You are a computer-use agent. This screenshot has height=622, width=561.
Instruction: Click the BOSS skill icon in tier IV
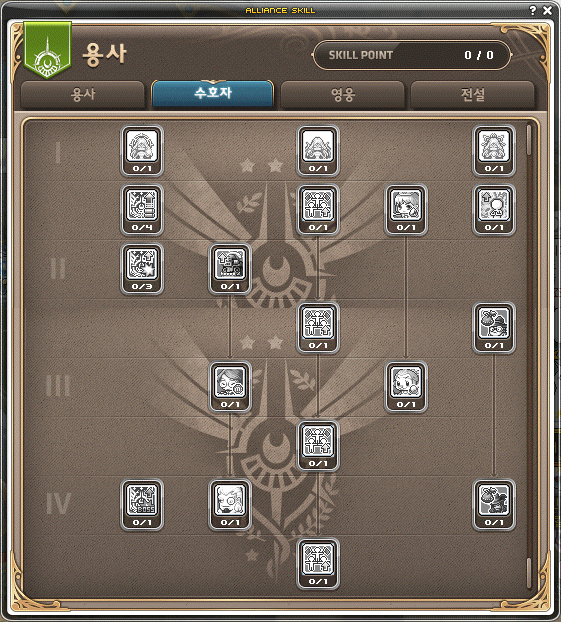(x=142, y=505)
